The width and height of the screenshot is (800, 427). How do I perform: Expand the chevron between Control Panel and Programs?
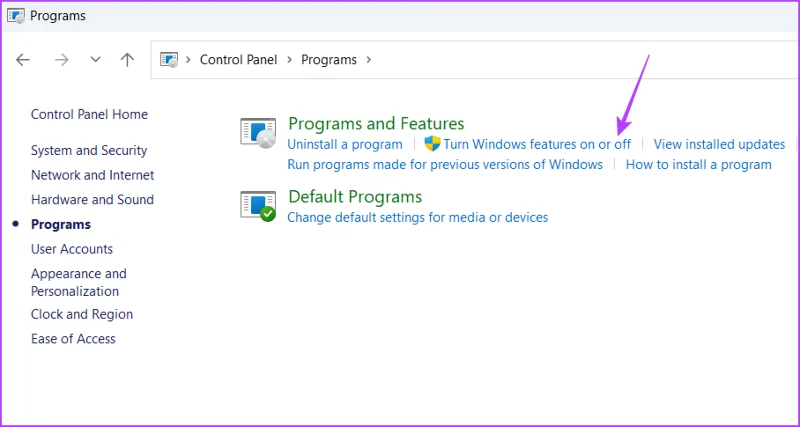(289, 60)
